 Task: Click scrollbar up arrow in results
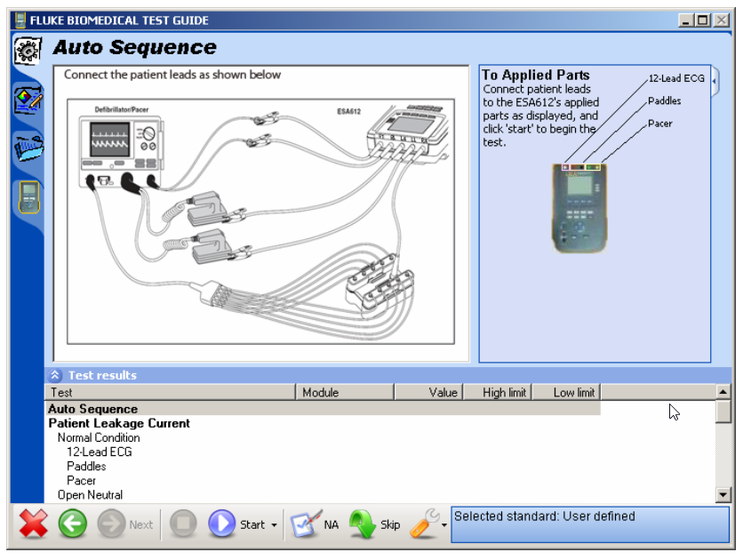tap(723, 392)
